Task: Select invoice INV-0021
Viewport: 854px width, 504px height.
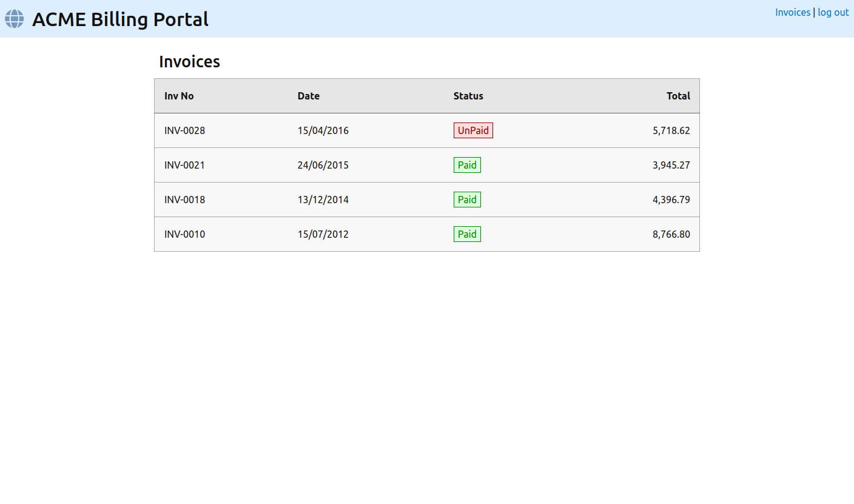Action: [x=185, y=165]
